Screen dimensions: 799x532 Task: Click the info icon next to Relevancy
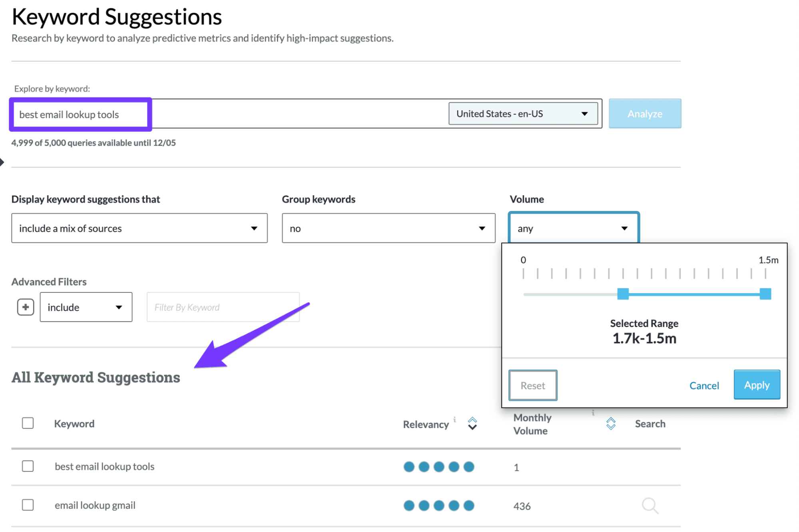[454, 420]
